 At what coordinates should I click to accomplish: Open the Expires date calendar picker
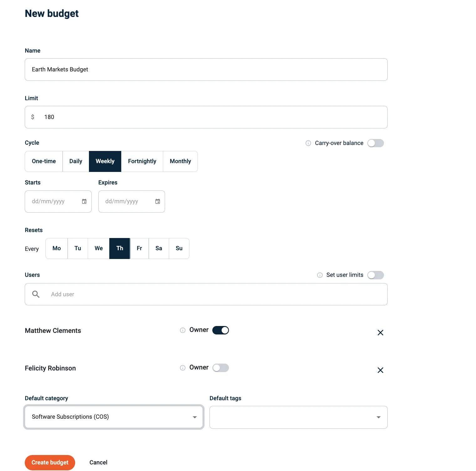[x=157, y=201]
